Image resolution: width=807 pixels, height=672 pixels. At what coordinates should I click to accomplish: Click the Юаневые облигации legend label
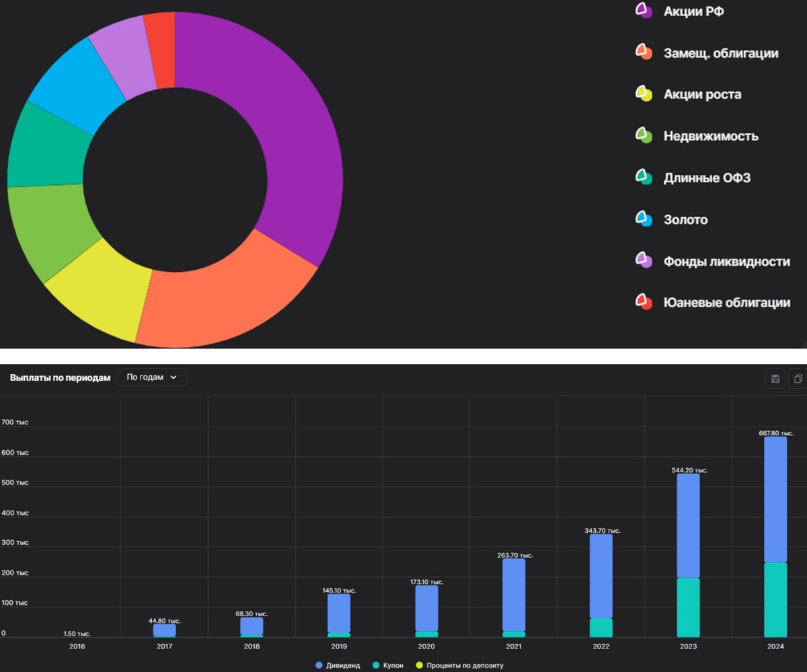[x=727, y=302]
